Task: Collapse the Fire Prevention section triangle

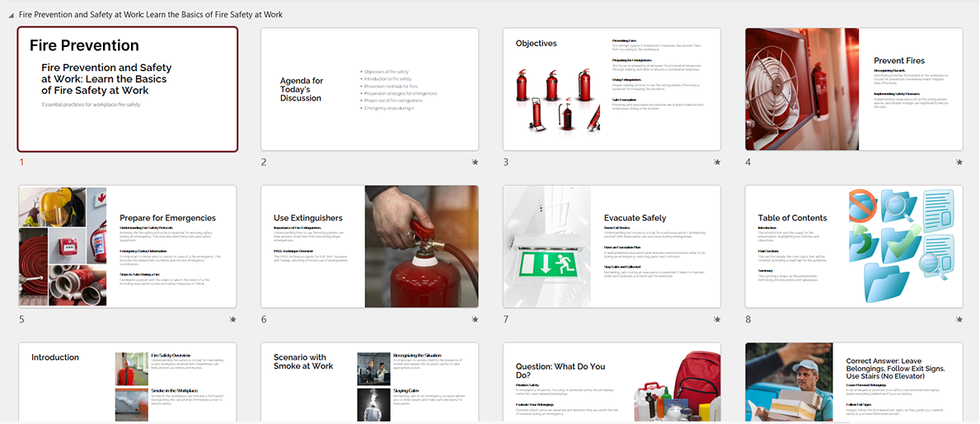Action: coord(12,15)
